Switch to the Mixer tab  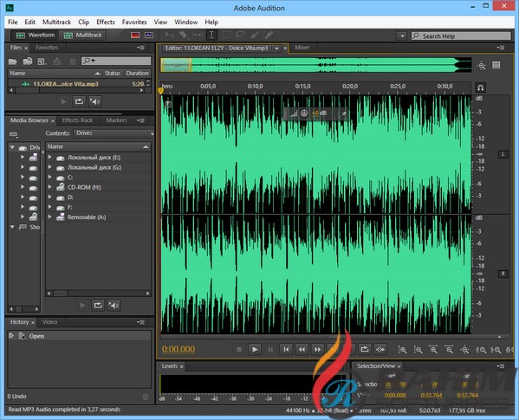tap(302, 48)
